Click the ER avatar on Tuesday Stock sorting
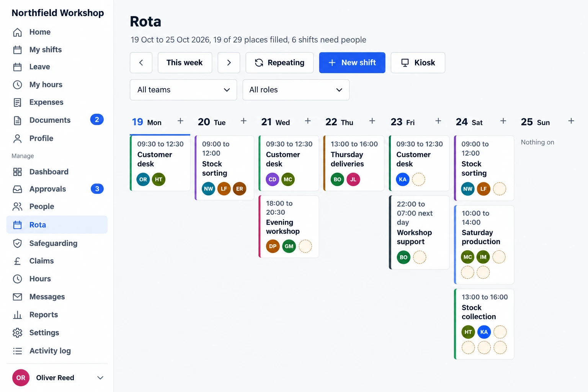The width and height of the screenshot is (588, 392). point(240,189)
